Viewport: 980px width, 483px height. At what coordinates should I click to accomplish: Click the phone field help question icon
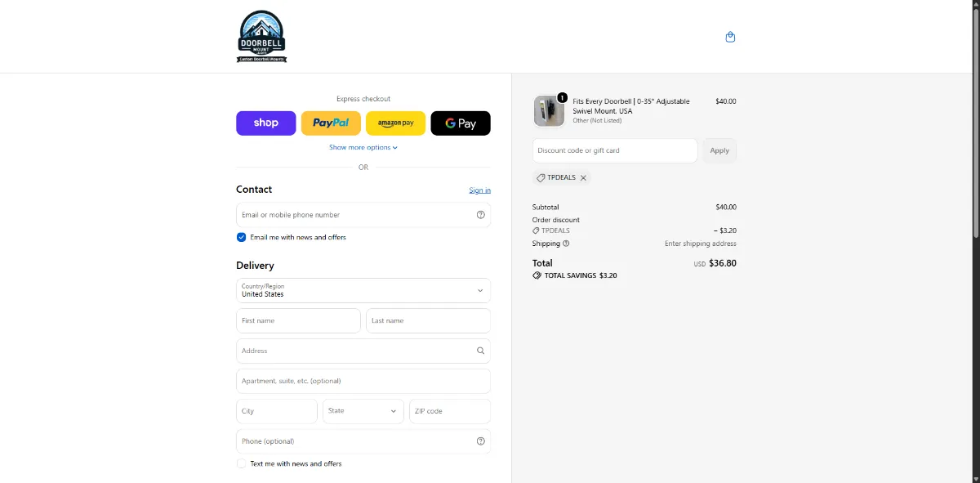tap(480, 441)
